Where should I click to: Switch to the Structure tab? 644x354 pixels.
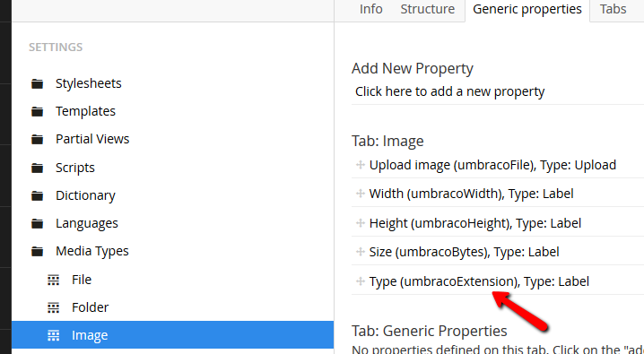click(x=428, y=9)
